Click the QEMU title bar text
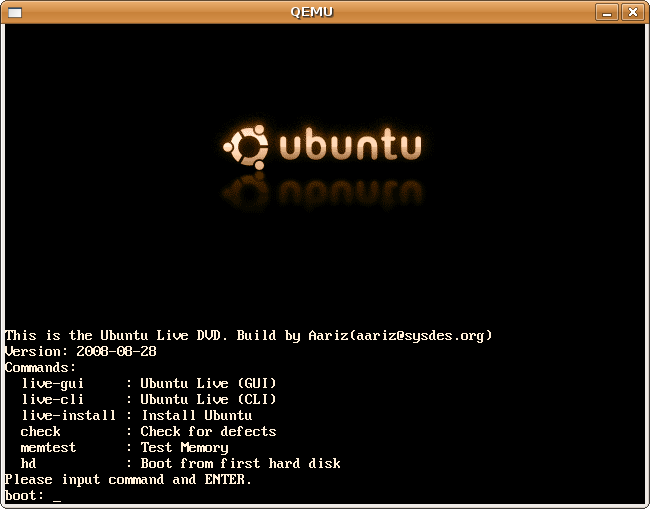 [312, 12]
